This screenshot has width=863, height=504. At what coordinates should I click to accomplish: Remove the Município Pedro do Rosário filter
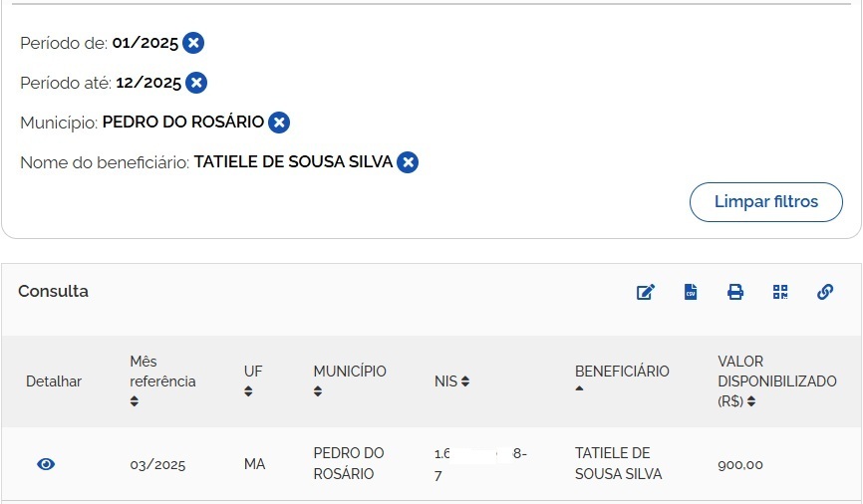click(x=280, y=123)
